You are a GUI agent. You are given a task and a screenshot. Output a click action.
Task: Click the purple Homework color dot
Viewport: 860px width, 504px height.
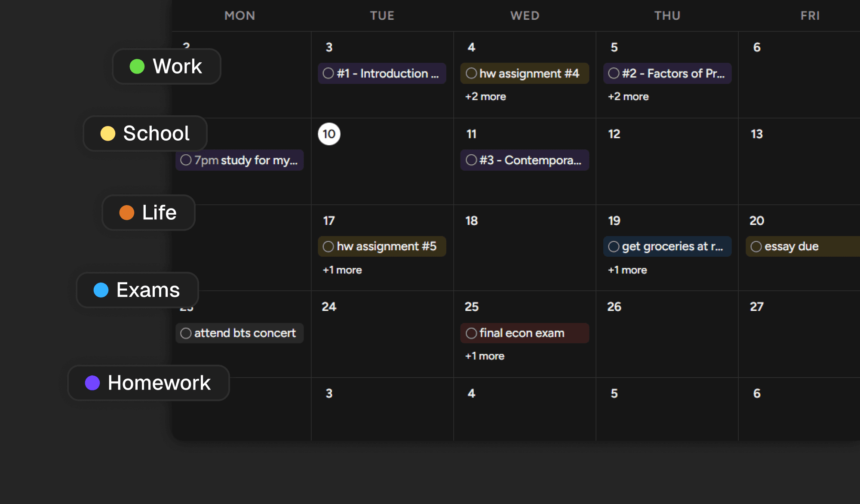(92, 383)
